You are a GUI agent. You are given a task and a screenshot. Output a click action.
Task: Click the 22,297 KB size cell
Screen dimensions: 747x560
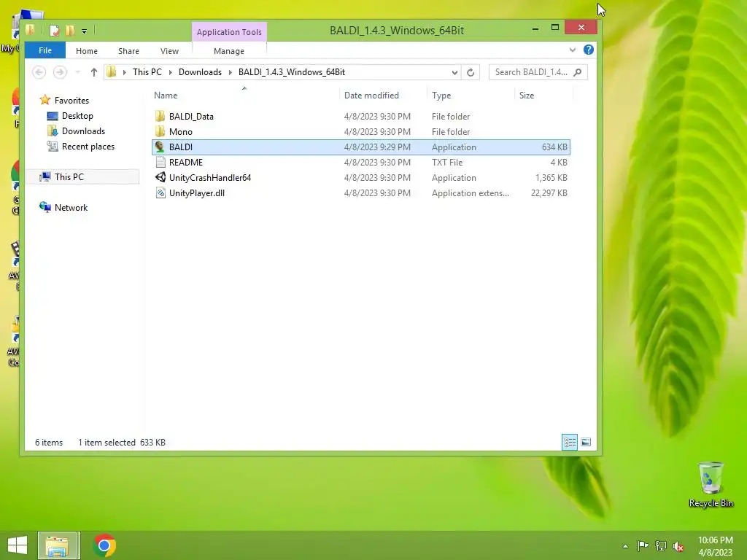click(549, 192)
